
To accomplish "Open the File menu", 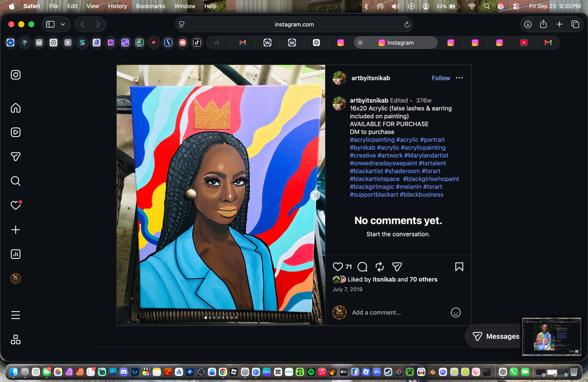I will click(x=54, y=6).
